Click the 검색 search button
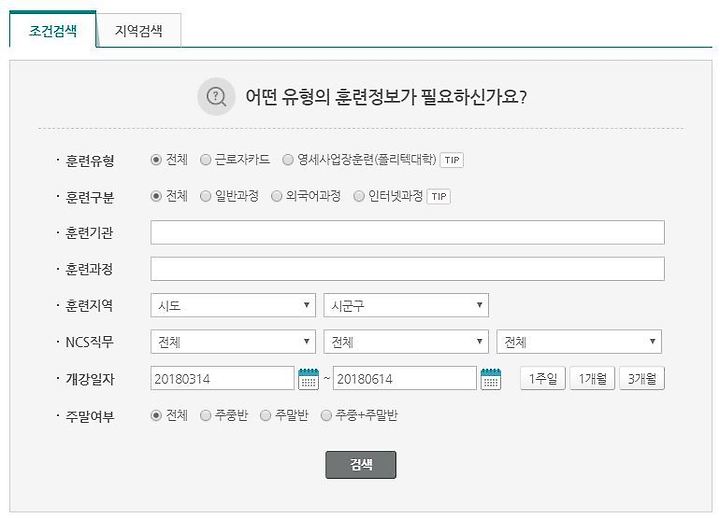This screenshot has height=518, width=720. 361,465
